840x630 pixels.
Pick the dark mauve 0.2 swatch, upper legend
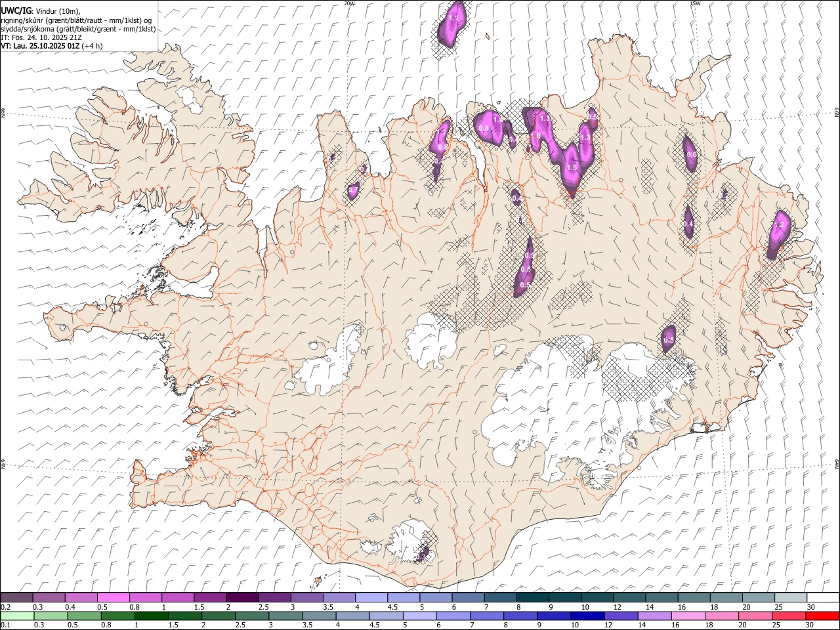pos(16,598)
